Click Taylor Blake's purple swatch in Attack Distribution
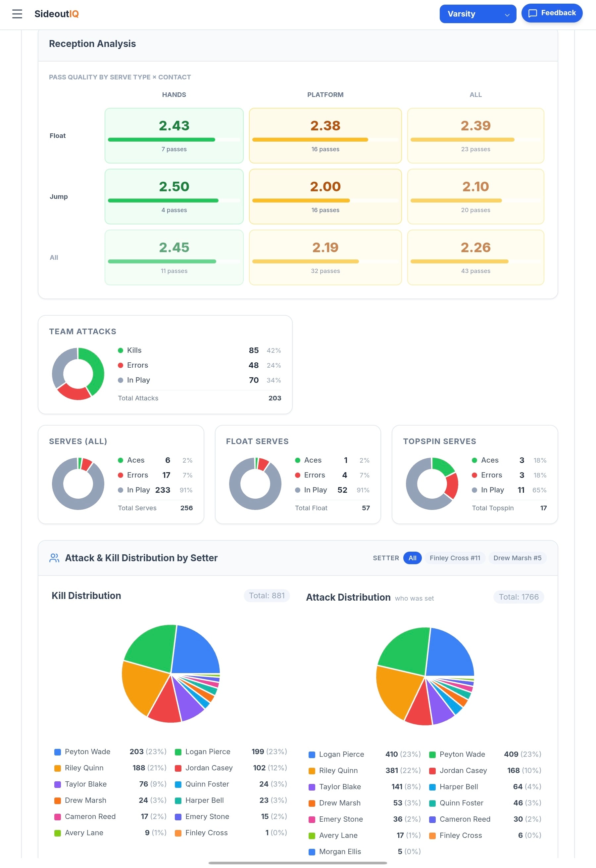 (x=312, y=787)
